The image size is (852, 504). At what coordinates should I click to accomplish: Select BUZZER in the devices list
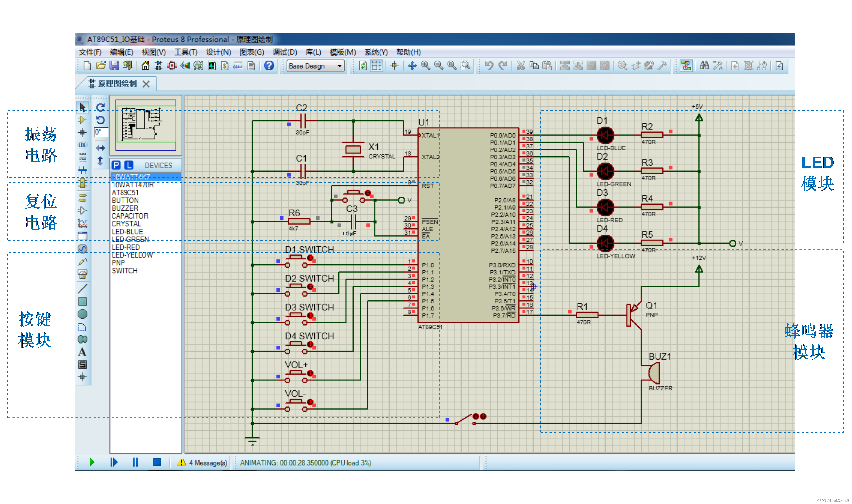point(125,208)
